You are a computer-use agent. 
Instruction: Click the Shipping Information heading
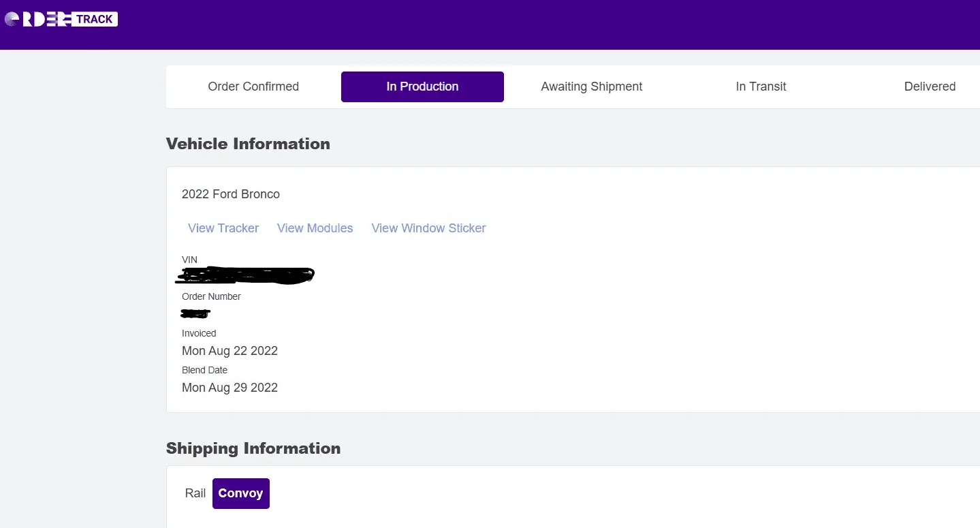point(253,448)
